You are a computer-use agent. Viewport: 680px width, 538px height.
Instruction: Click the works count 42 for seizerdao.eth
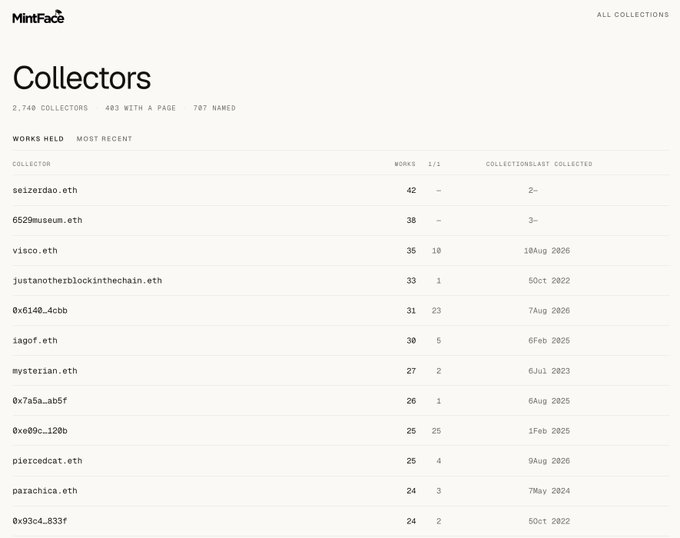[x=411, y=190]
